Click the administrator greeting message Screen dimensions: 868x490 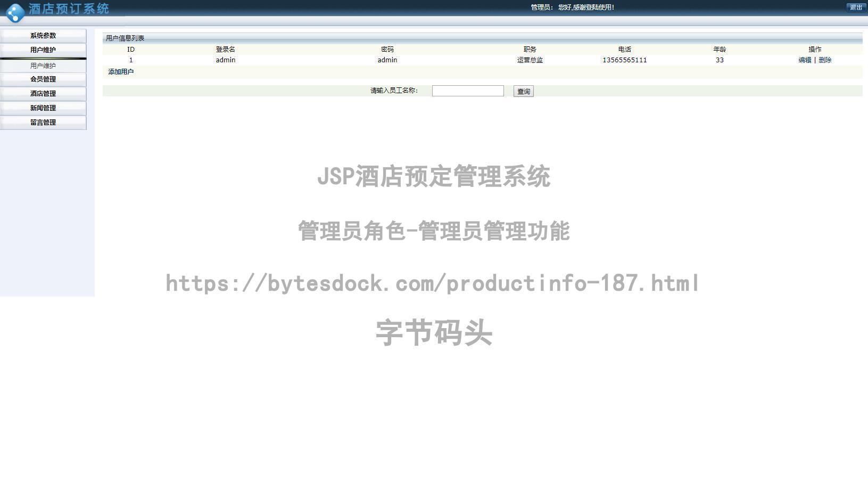tap(573, 7)
